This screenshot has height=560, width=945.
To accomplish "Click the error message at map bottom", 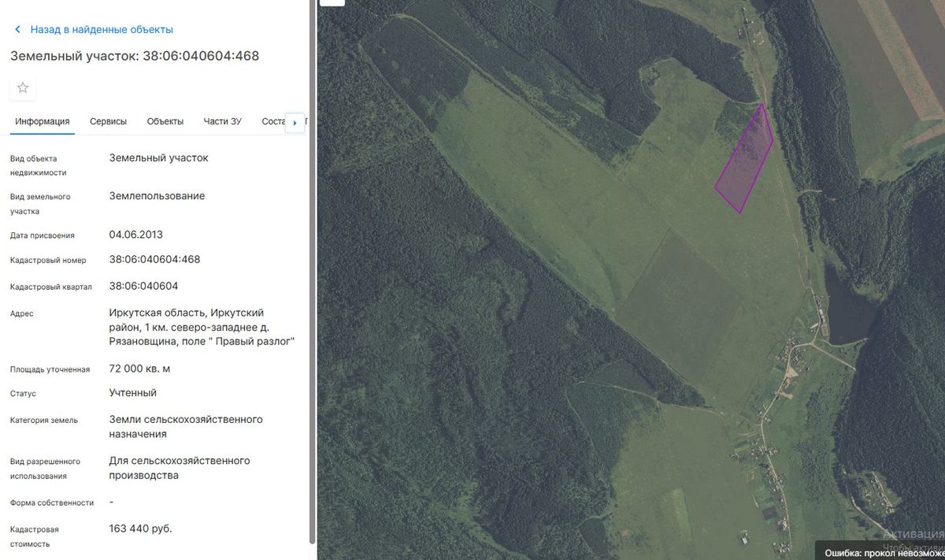I will coord(880,553).
